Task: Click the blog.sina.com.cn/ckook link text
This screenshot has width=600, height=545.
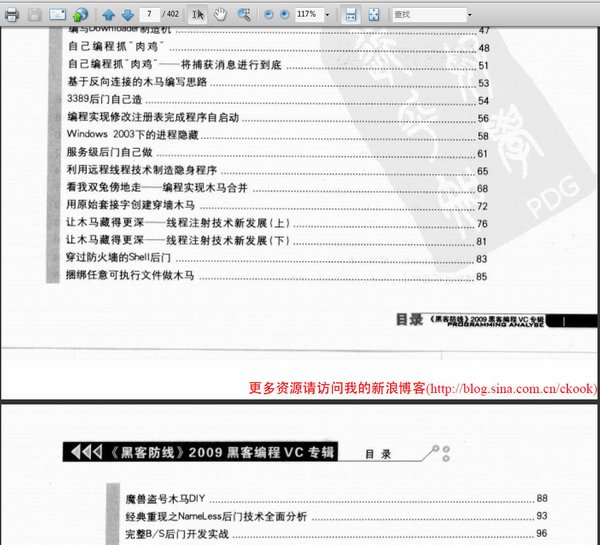Action: [510, 388]
